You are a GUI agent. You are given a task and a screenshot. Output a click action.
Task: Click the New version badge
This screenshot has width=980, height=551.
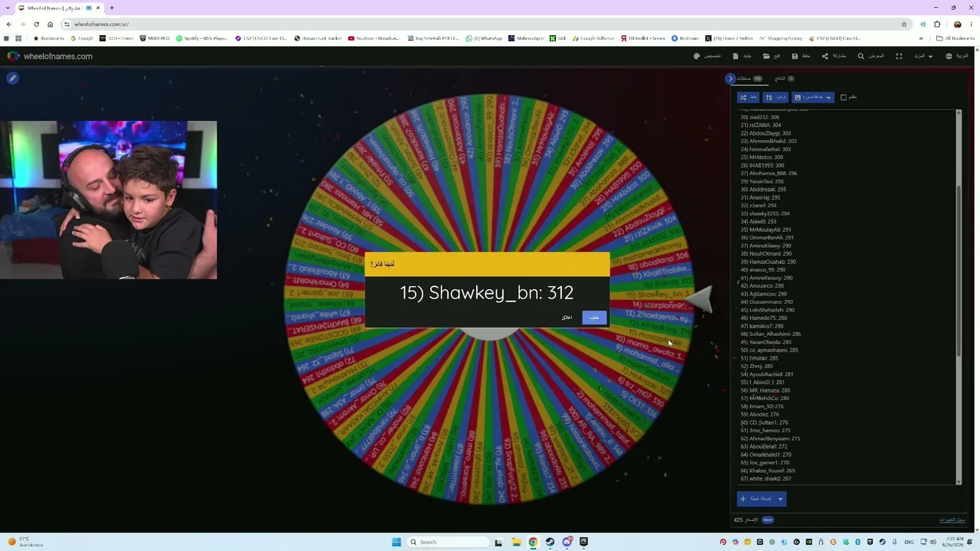click(767, 520)
